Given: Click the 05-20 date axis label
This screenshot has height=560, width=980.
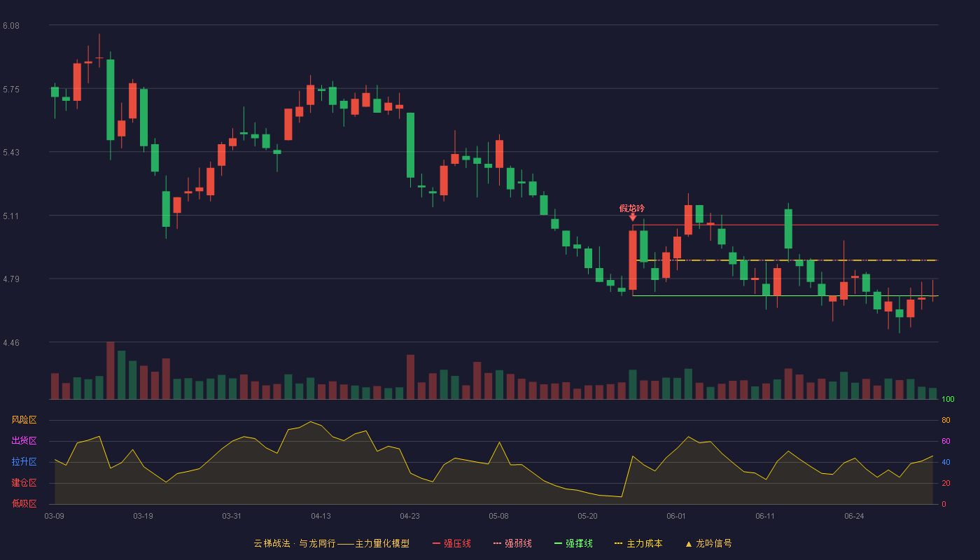Looking at the screenshot, I should (x=588, y=516).
